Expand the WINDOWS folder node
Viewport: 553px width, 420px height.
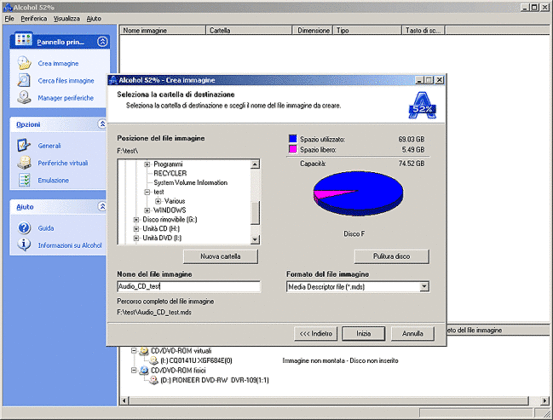(147, 210)
